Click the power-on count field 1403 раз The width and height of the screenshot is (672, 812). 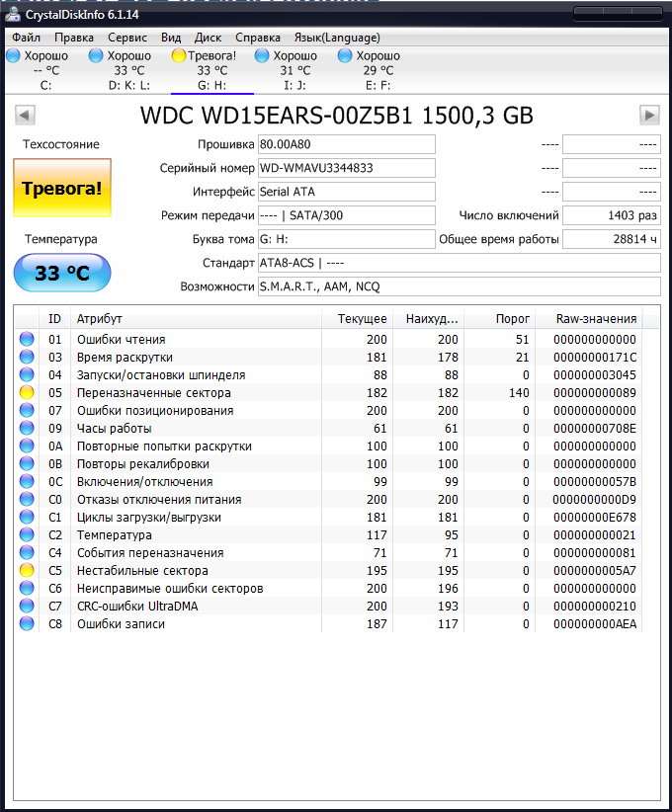click(x=612, y=215)
